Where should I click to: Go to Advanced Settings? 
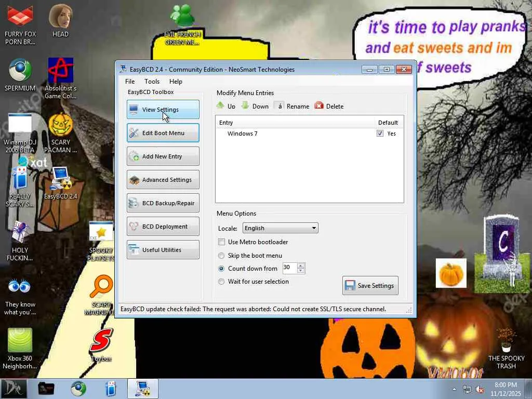pyautogui.click(x=163, y=179)
